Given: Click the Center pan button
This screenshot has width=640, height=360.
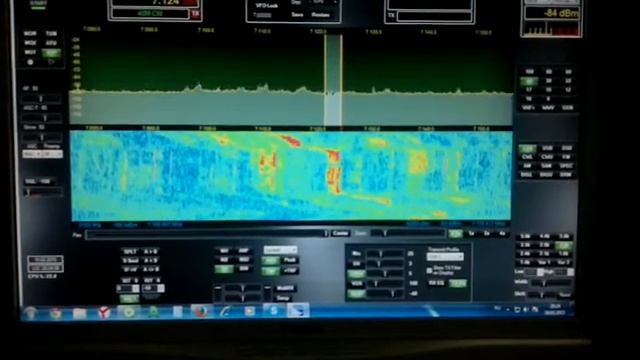Looking at the screenshot, I should [x=340, y=233].
